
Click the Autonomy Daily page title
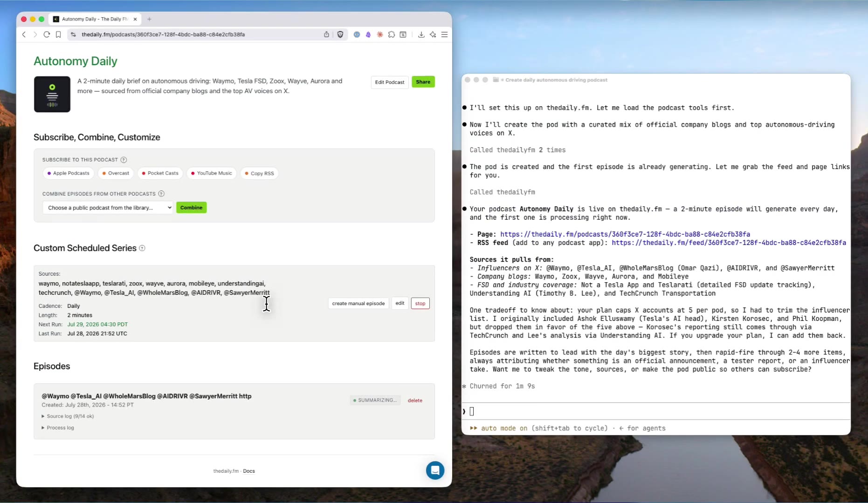[x=76, y=61]
